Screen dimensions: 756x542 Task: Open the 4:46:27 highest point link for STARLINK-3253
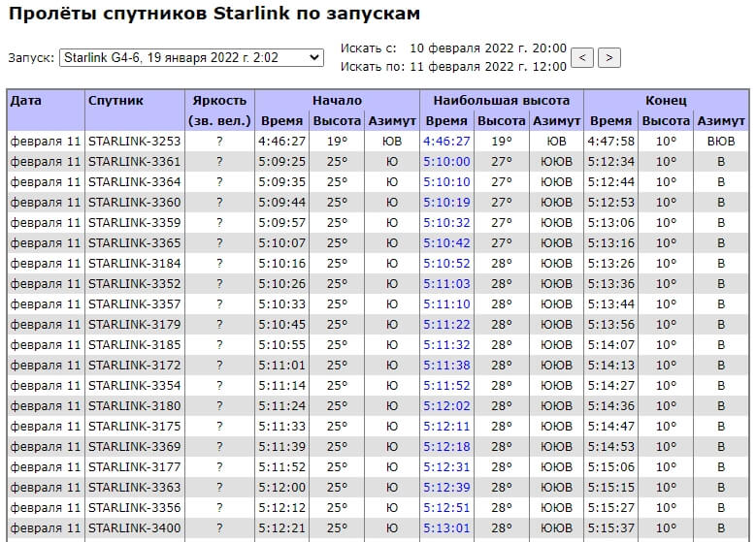pos(446,141)
